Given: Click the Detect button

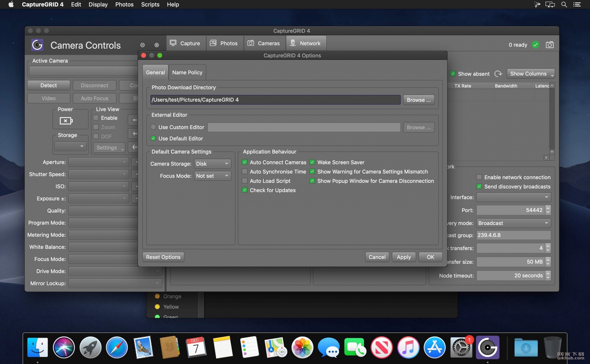Looking at the screenshot, I should [49, 85].
